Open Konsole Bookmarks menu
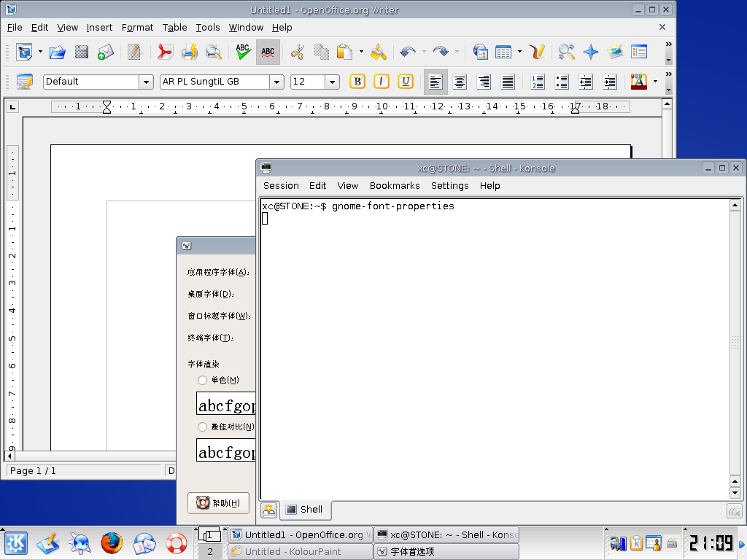This screenshot has width=747, height=560. (x=395, y=186)
